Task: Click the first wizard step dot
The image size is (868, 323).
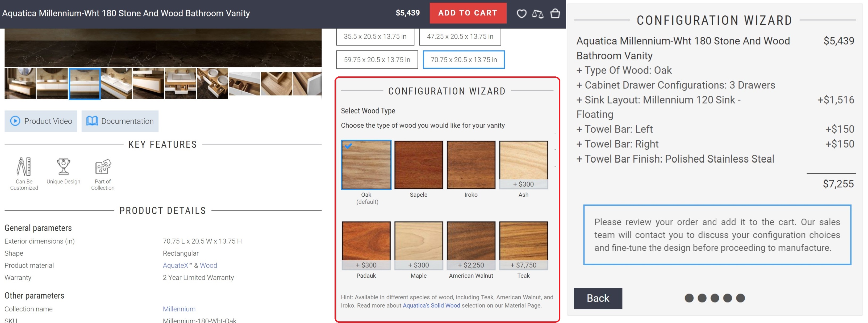Action: point(689,298)
